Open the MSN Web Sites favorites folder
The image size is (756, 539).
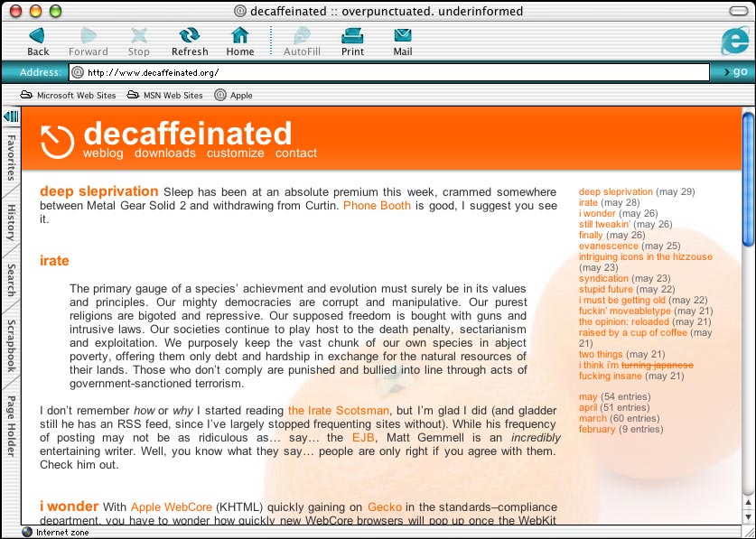(x=165, y=96)
